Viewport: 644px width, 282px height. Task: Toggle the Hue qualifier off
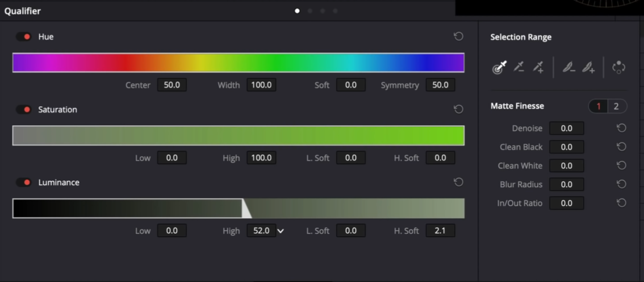click(23, 36)
